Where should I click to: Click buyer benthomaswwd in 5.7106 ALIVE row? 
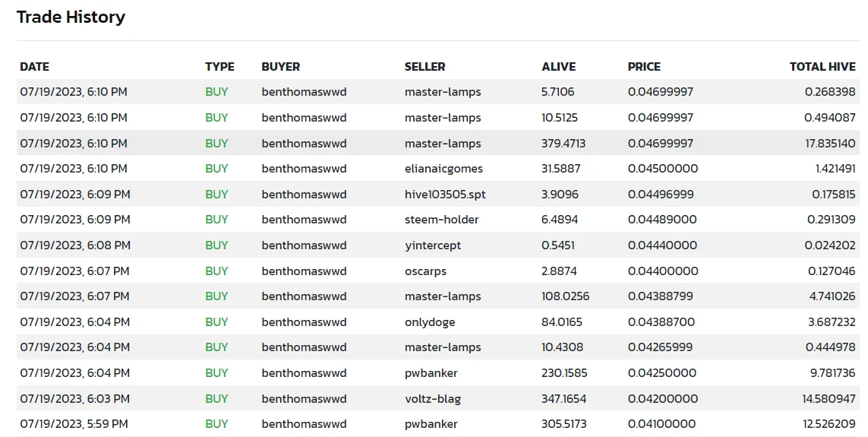[x=304, y=92]
